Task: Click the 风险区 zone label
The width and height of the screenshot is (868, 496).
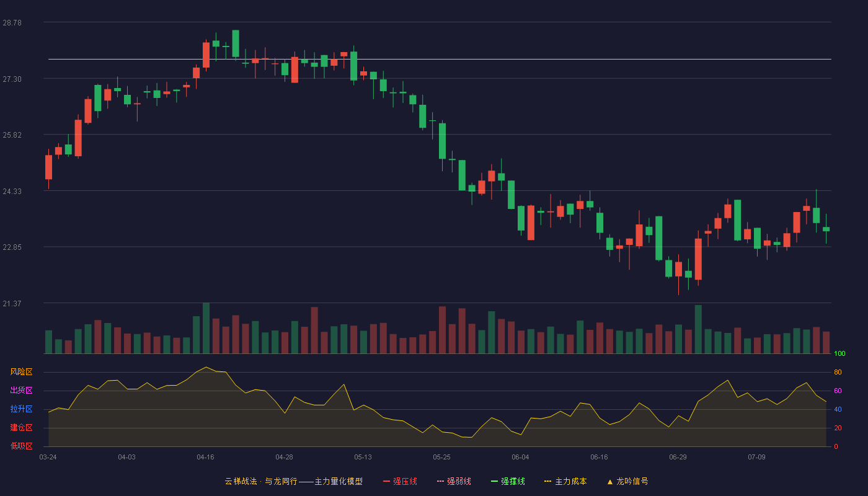Action: [21, 372]
